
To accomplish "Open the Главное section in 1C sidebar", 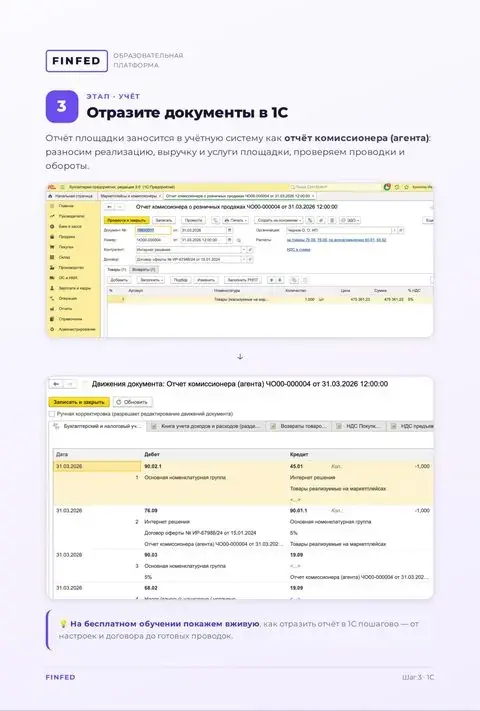I will point(66,206).
